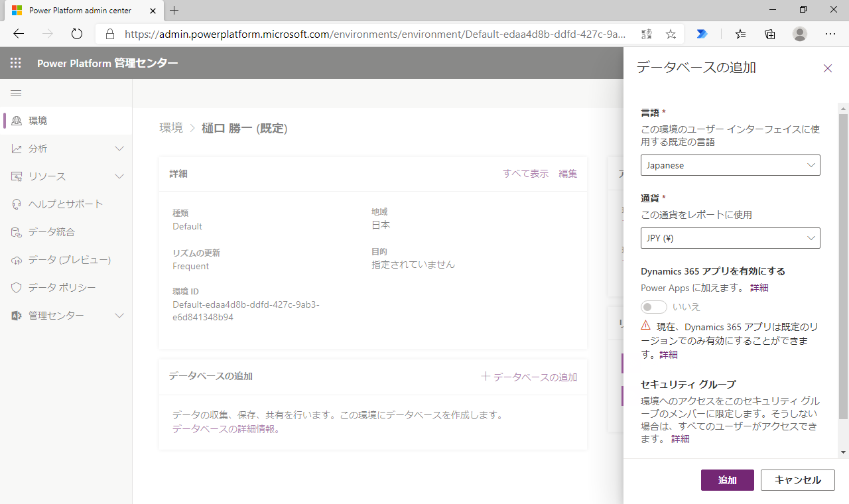Click the リソース icon in sidebar
The image size is (849, 504).
(x=17, y=176)
